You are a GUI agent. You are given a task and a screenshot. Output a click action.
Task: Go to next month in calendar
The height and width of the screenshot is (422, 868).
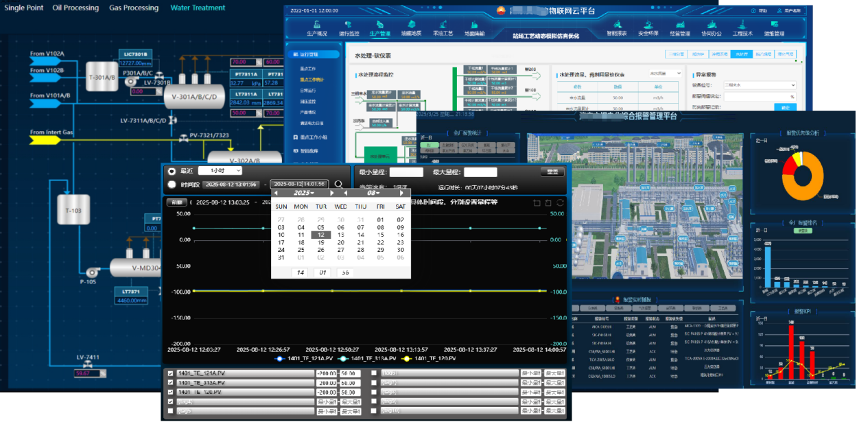[402, 193]
